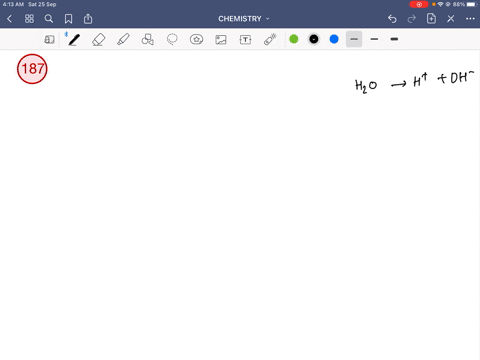Select the Eraser tool
The image size is (480, 360).
pyautogui.click(x=99, y=39)
